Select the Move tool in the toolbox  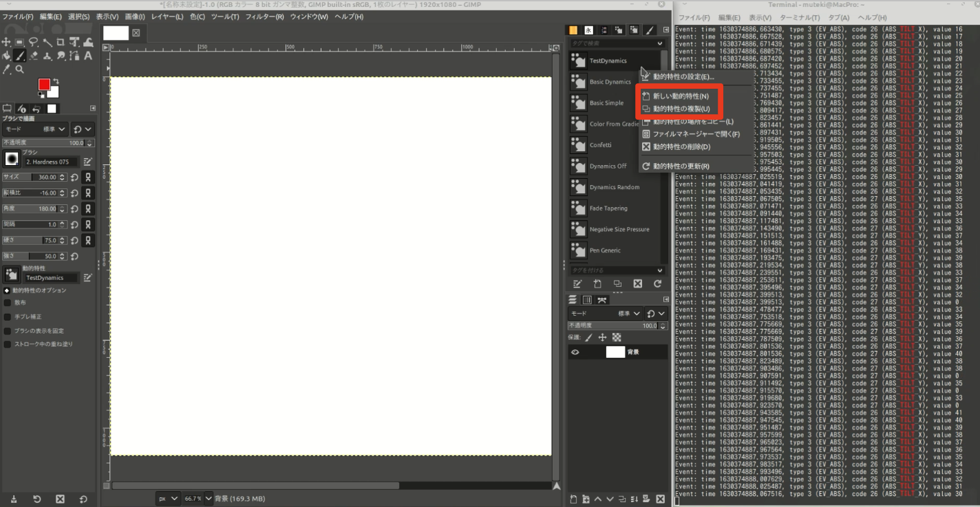pos(6,43)
